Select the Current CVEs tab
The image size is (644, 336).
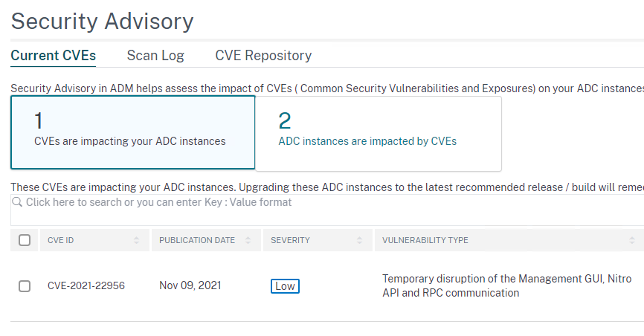point(54,56)
